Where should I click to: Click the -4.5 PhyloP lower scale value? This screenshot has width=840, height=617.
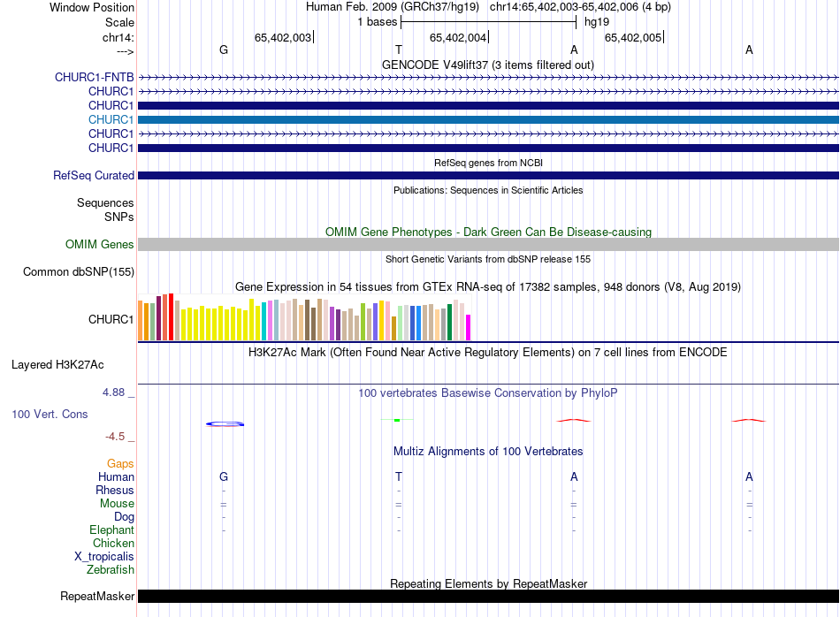click(115, 437)
